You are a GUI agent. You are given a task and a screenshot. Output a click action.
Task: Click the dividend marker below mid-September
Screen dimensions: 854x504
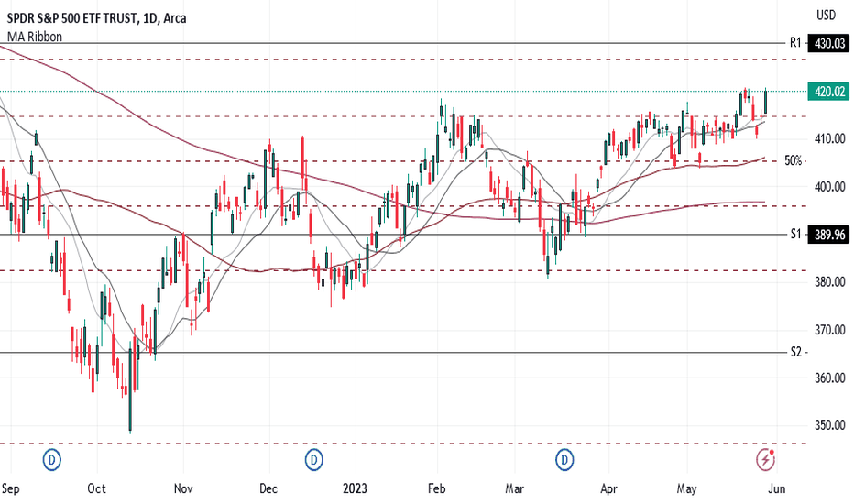[51, 460]
